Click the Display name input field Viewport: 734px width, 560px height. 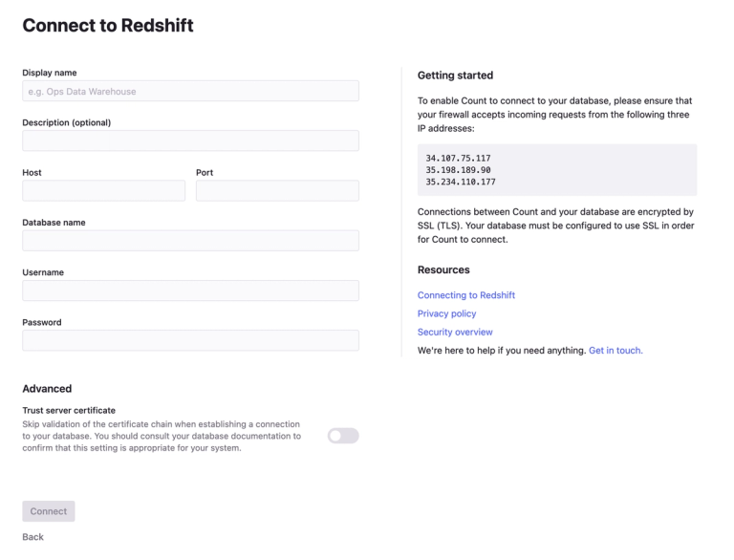pos(190,91)
